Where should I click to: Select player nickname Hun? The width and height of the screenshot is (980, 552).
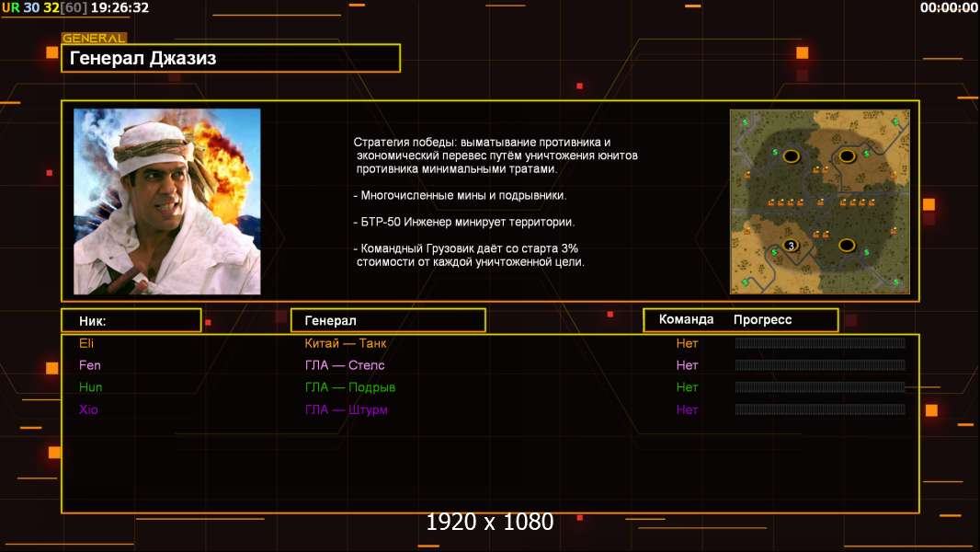coord(91,387)
